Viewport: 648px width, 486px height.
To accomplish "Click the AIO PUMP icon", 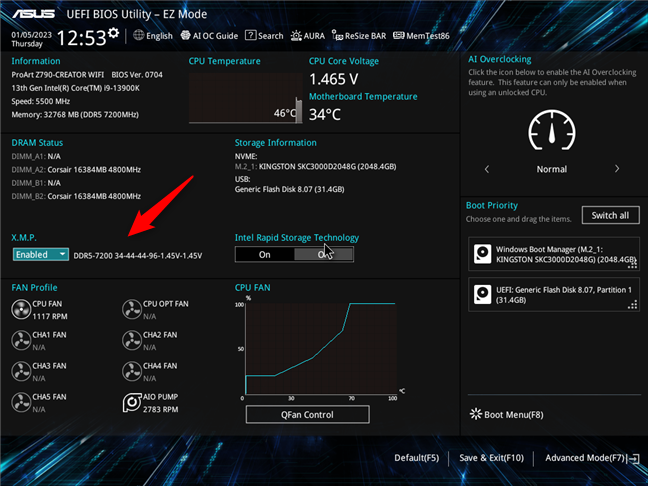I will pyautogui.click(x=132, y=403).
